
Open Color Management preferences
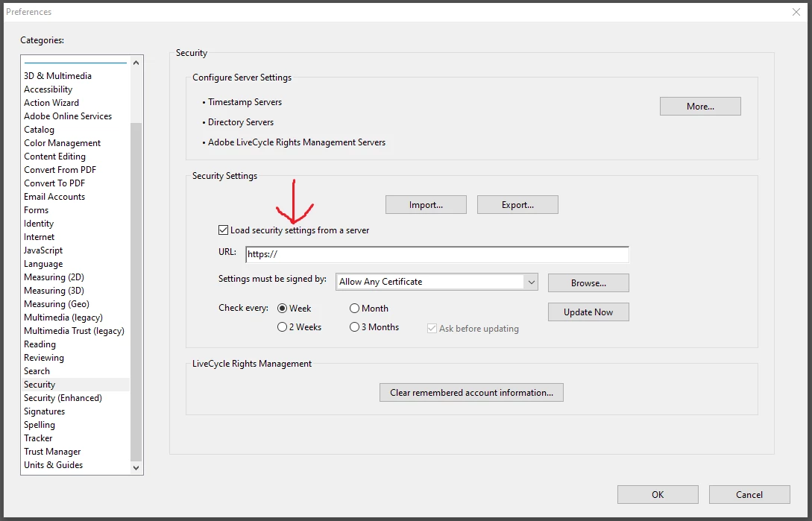click(x=62, y=143)
